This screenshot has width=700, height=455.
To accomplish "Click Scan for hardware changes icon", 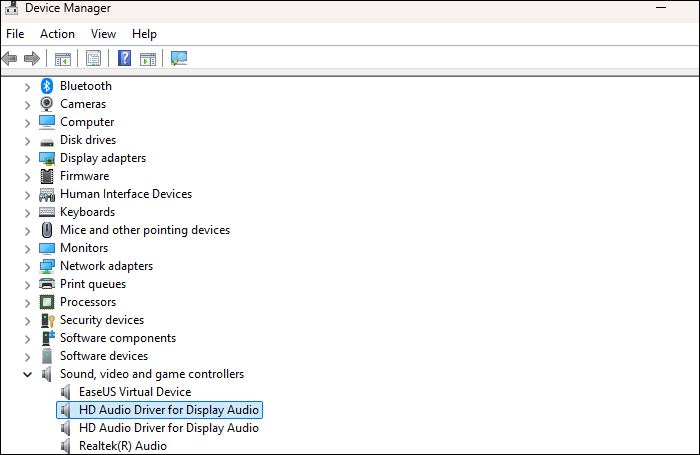I will tap(179, 58).
